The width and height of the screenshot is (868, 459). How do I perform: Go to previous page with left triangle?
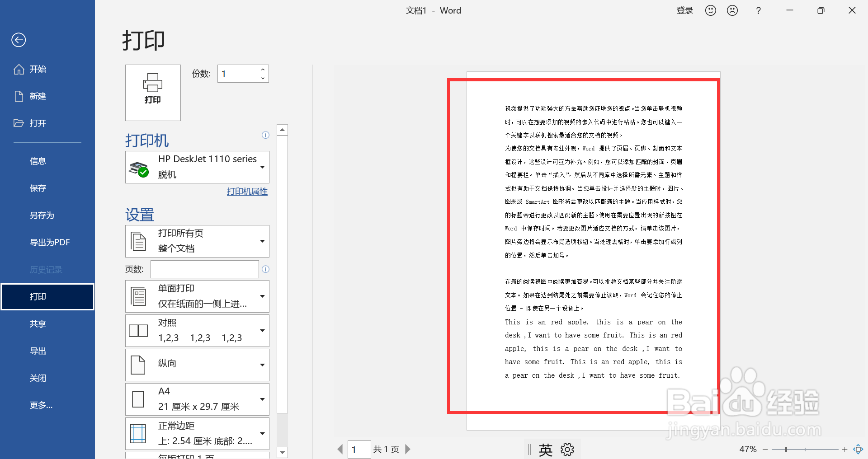point(340,449)
